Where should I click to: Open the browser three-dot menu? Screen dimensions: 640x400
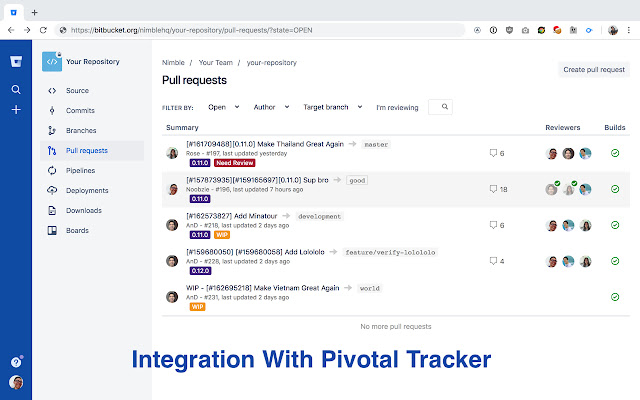click(x=629, y=30)
